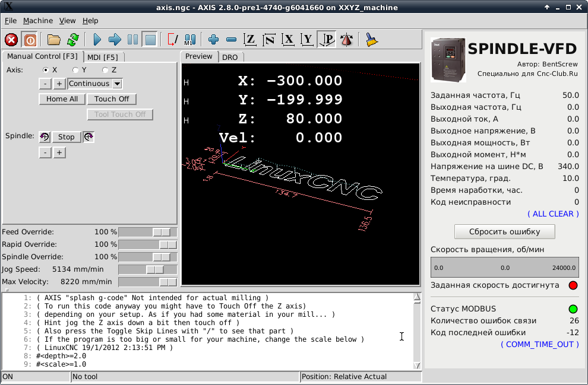Open the View menu
Viewport: 588px width, 385px height.
68,21
